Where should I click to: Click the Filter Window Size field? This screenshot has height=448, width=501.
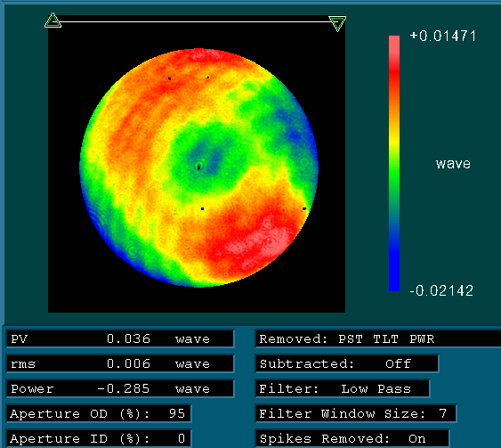pyautogui.click(x=356, y=414)
